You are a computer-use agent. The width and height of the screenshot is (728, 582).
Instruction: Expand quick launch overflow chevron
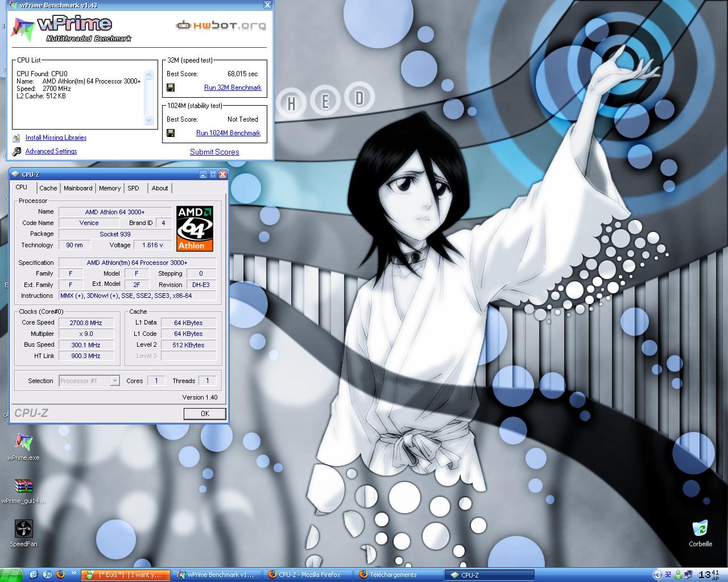point(73,574)
